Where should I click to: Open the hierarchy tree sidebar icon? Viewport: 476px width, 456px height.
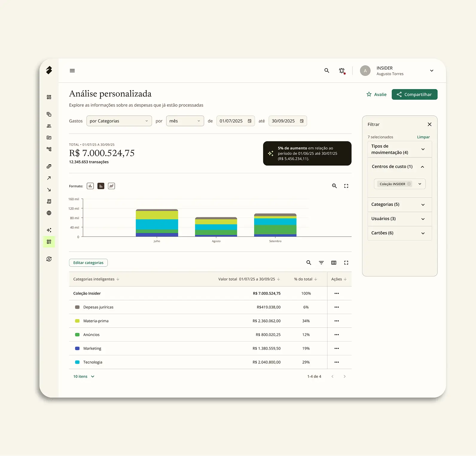point(49,149)
